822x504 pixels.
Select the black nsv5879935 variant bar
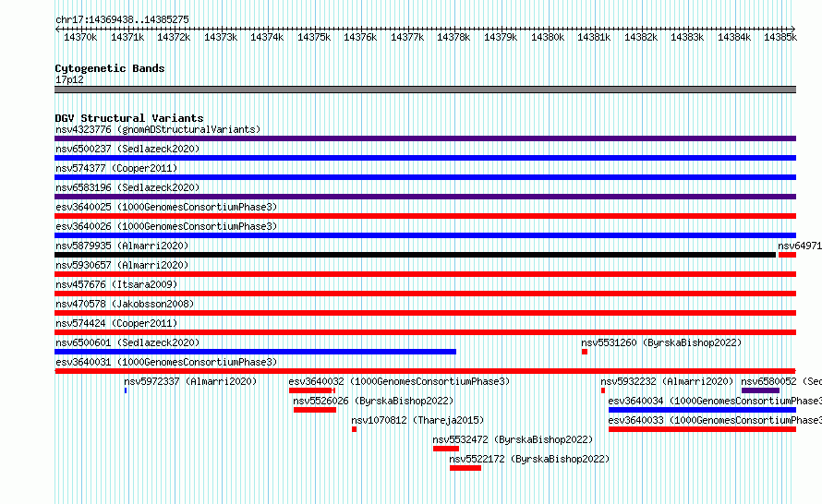(416, 255)
